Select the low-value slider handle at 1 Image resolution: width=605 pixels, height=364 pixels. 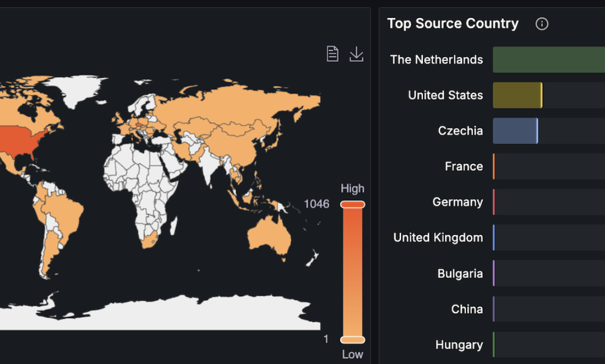click(x=353, y=340)
